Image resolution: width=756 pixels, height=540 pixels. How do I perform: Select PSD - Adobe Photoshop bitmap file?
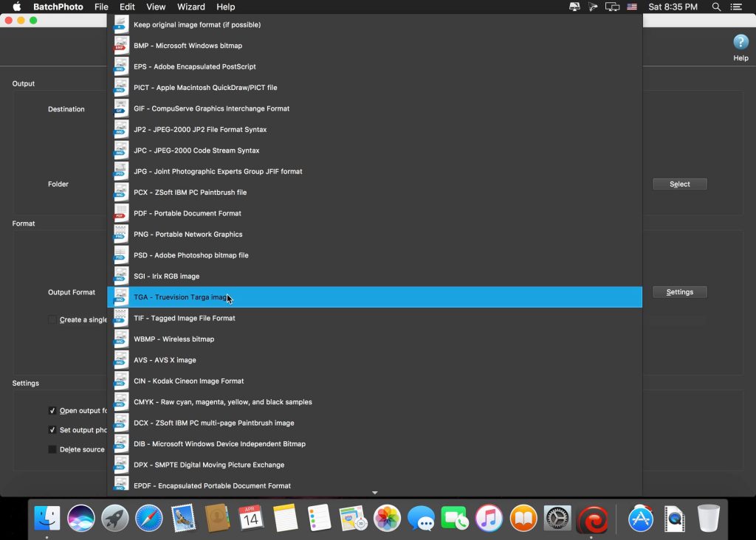click(x=191, y=255)
